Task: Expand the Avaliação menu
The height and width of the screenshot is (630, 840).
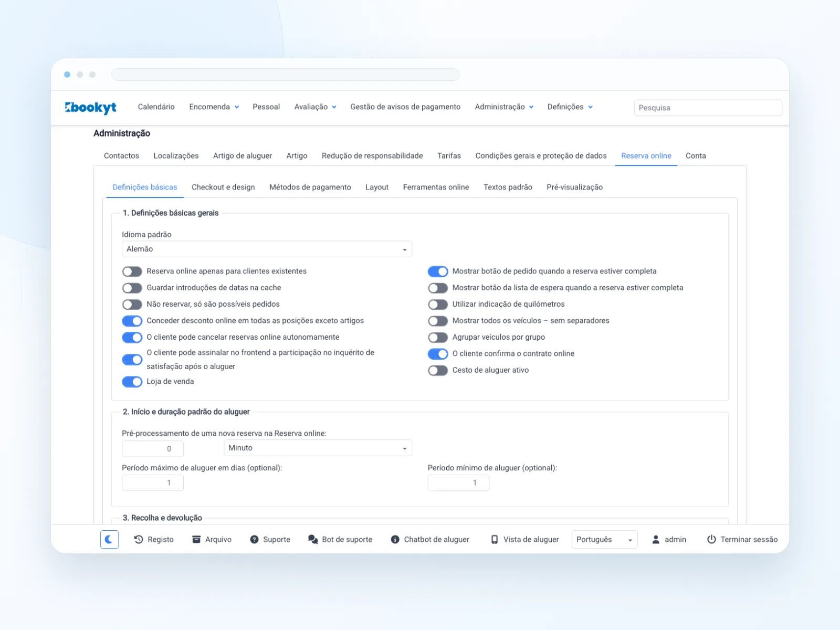Action: 316,107
